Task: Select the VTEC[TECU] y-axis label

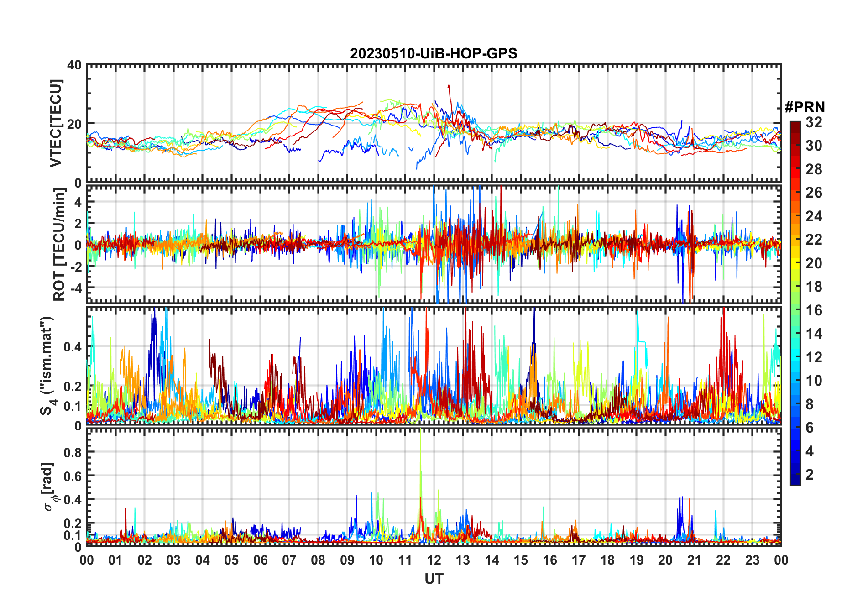Action: coord(56,123)
